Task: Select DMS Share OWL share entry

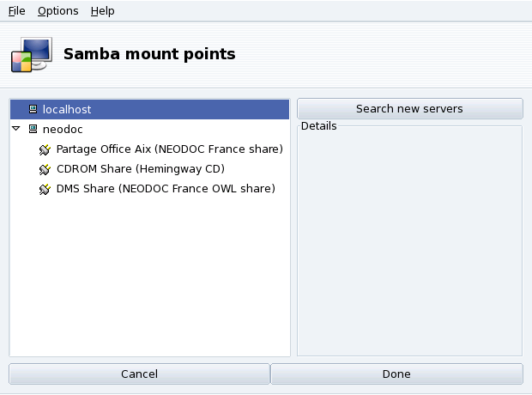Action: click(x=166, y=189)
